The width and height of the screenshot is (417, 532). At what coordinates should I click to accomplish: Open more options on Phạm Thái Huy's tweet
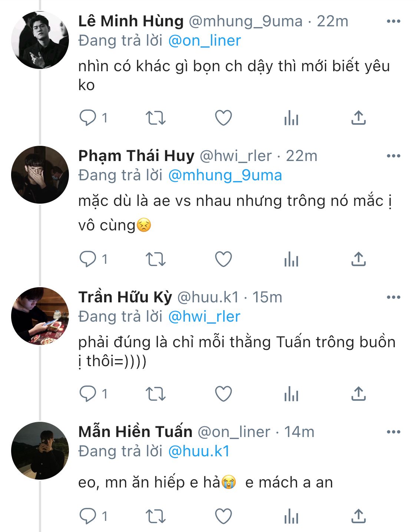coord(393,156)
